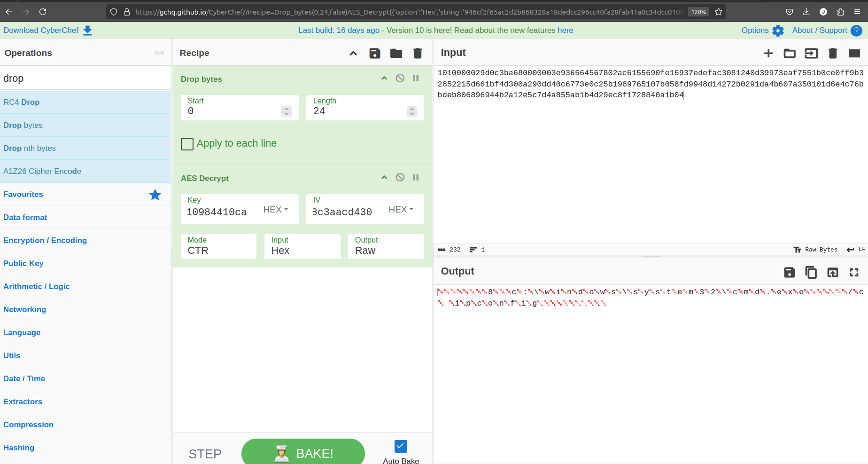Maximise the output pane
Screen dimensions: 868x464
click(854, 272)
